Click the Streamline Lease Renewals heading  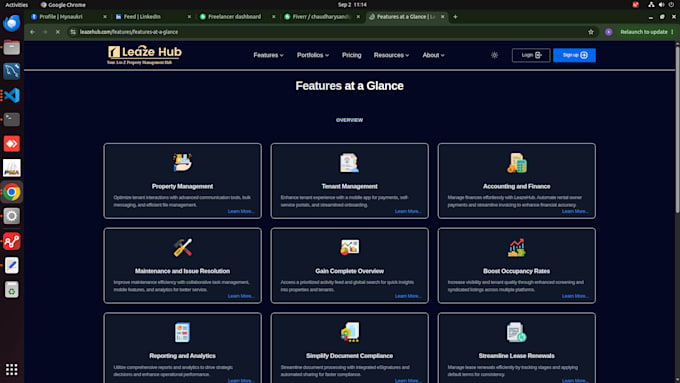click(x=517, y=356)
